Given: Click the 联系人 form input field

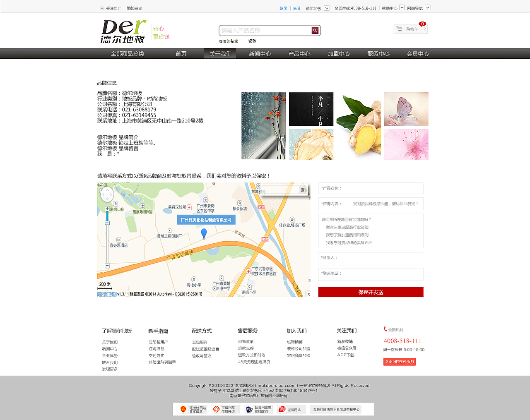Looking at the screenshot, I should pos(371,259).
